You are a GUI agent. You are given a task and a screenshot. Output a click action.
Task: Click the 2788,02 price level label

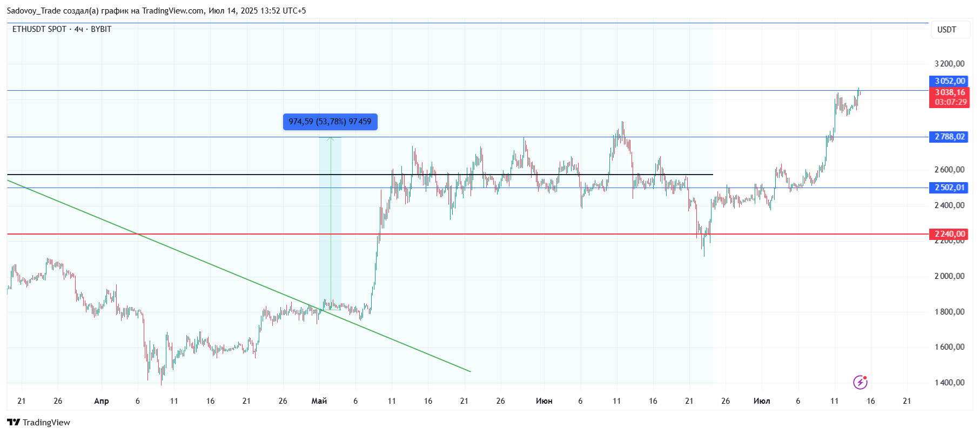point(949,137)
